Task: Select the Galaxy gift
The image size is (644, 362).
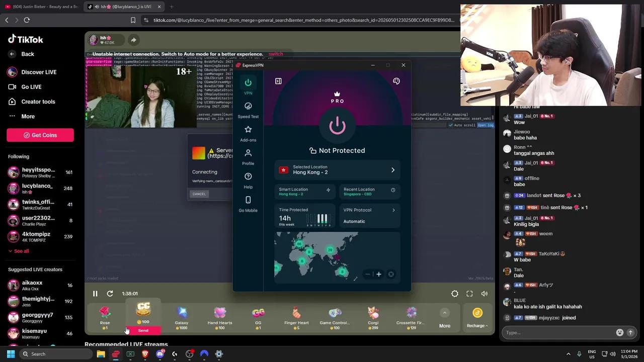Action: click(x=182, y=318)
